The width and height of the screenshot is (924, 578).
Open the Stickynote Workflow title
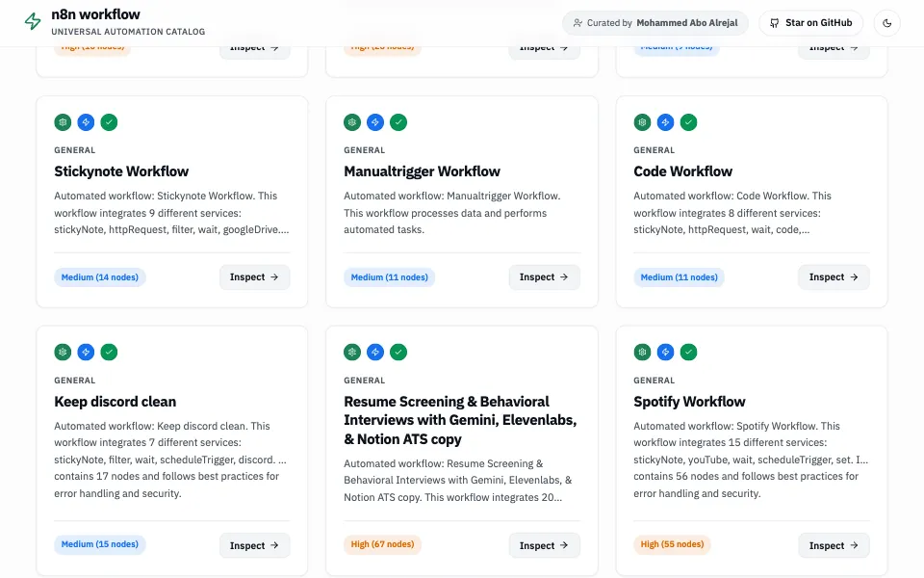click(121, 171)
